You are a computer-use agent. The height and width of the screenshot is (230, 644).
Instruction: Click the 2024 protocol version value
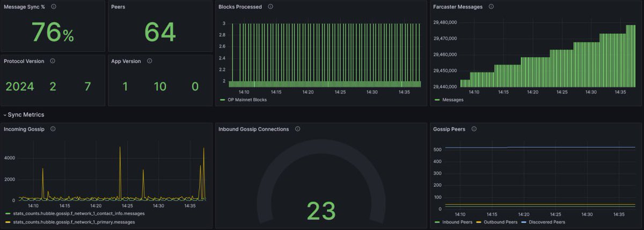point(20,87)
